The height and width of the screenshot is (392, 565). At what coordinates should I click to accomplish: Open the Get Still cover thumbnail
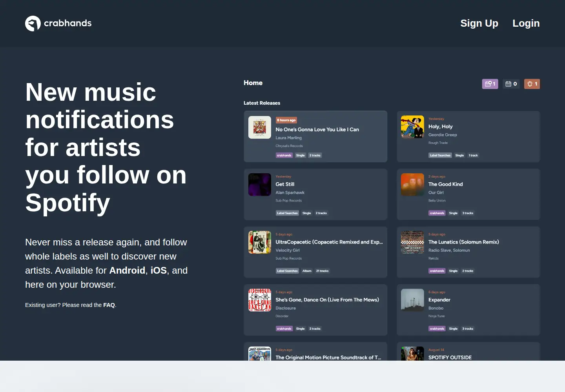tap(260, 185)
